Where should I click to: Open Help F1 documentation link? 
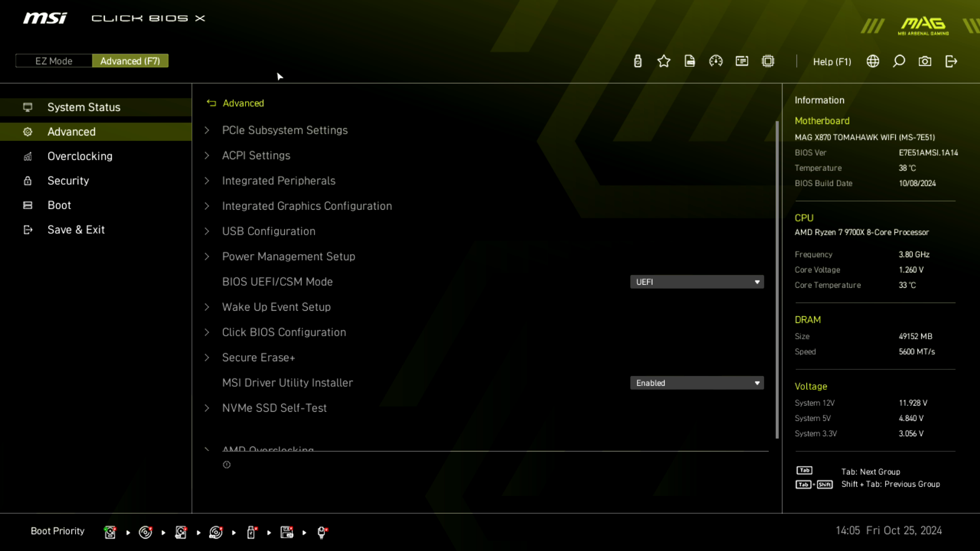pyautogui.click(x=832, y=61)
